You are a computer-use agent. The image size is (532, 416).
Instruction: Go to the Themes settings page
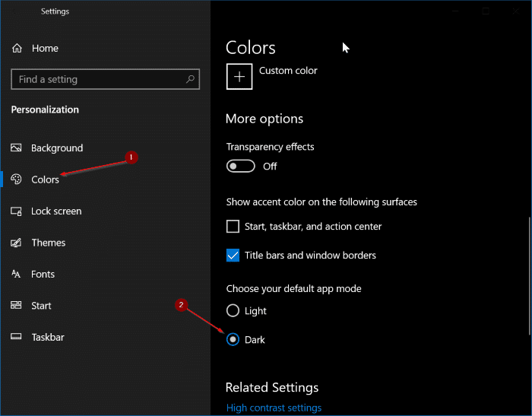click(x=49, y=243)
